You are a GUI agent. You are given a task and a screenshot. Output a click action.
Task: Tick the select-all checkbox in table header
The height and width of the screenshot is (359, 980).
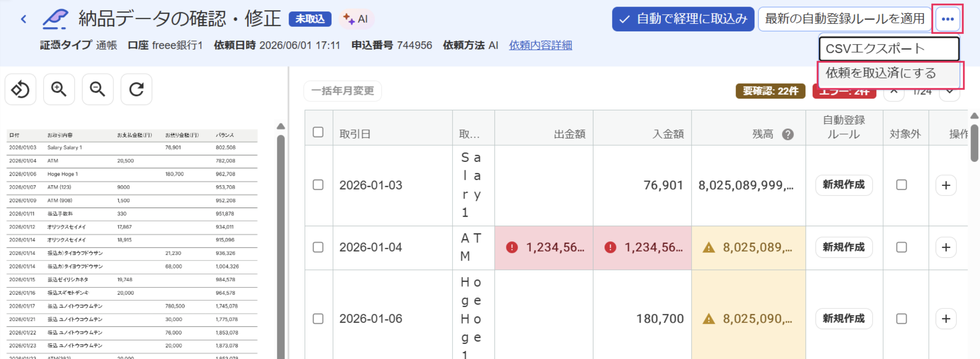(x=318, y=132)
